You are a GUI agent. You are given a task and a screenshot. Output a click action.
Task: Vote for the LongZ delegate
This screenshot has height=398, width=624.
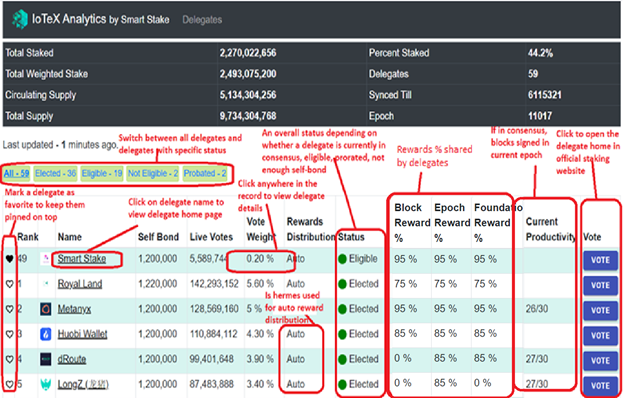(600, 386)
